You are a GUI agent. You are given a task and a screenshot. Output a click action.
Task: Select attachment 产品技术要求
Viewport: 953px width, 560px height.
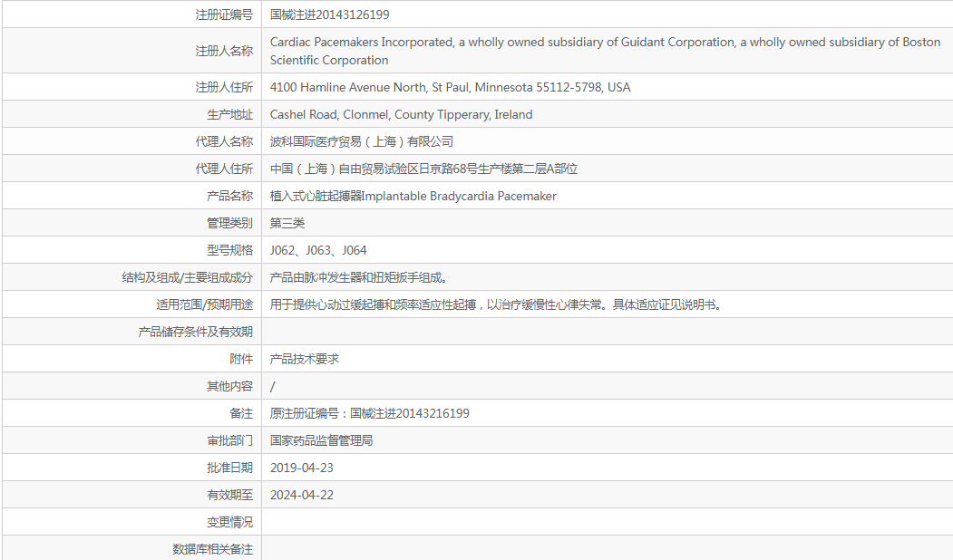tap(305, 359)
